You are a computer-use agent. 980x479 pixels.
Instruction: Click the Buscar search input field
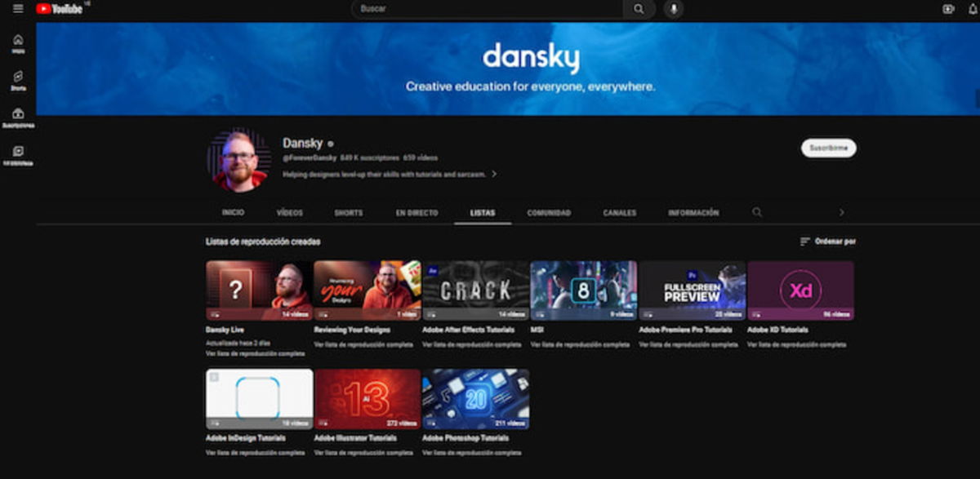[490, 10]
